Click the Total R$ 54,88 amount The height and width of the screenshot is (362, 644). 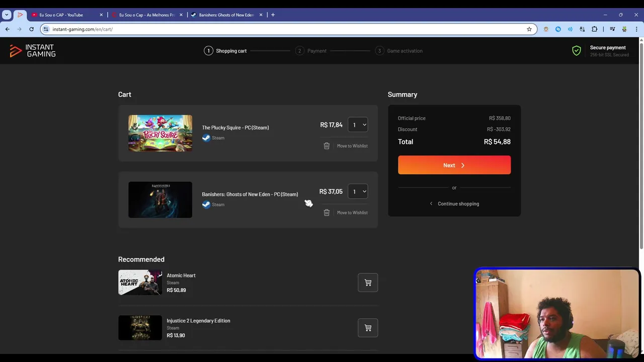497,142
